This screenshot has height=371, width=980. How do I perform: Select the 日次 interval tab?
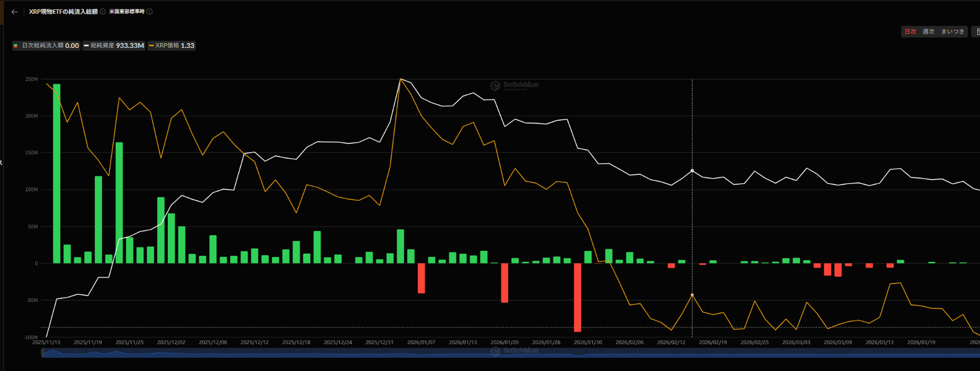coord(910,31)
